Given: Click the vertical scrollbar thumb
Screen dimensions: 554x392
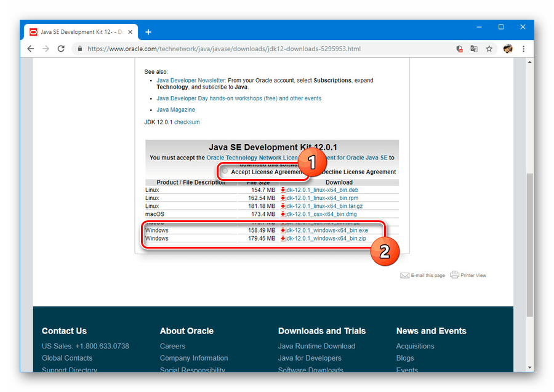Looking at the screenshot, I should [x=529, y=245].
